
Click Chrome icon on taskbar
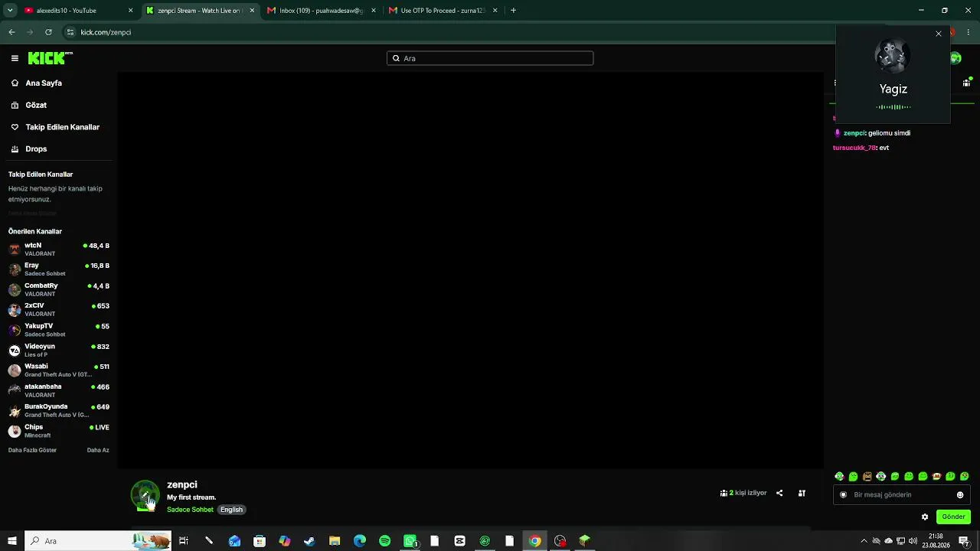[x=535, y=541]
